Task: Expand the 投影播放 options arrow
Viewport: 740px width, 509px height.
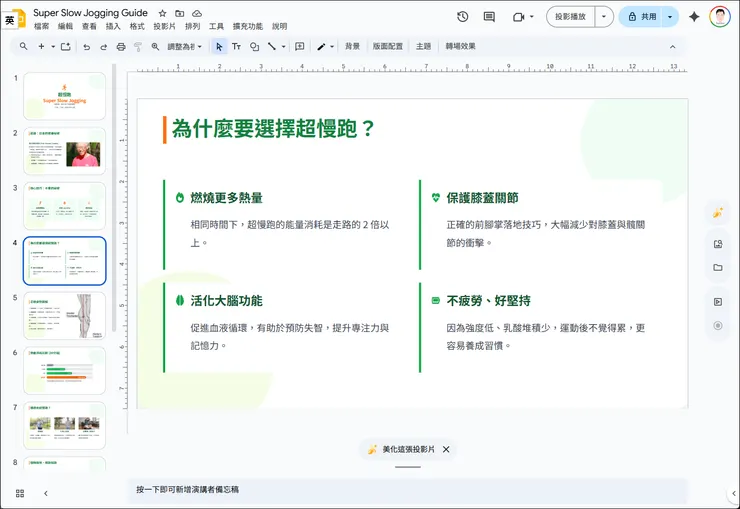Action: (604, 17)
